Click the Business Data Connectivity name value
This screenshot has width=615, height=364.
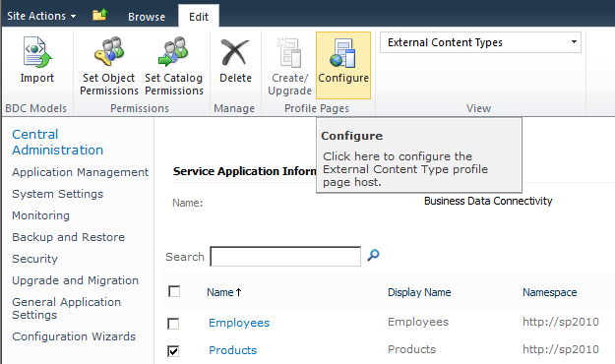[x=488, y=201]
